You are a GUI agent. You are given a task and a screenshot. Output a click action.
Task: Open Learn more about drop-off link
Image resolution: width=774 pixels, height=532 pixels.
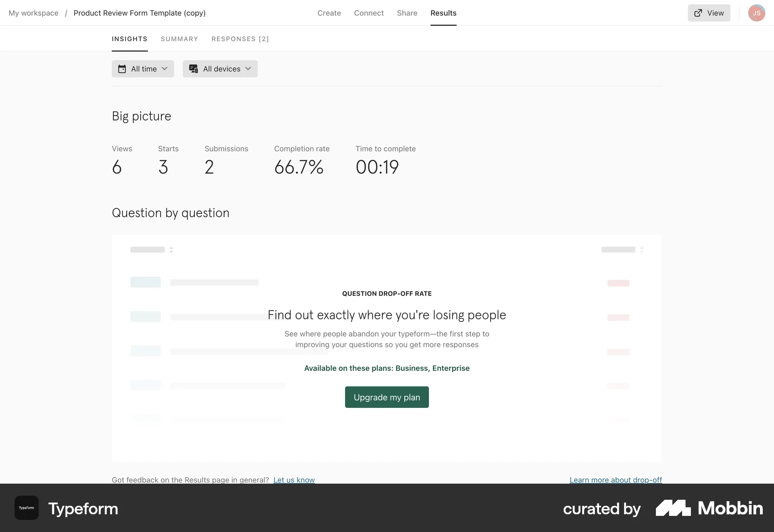tap(616, 480)
